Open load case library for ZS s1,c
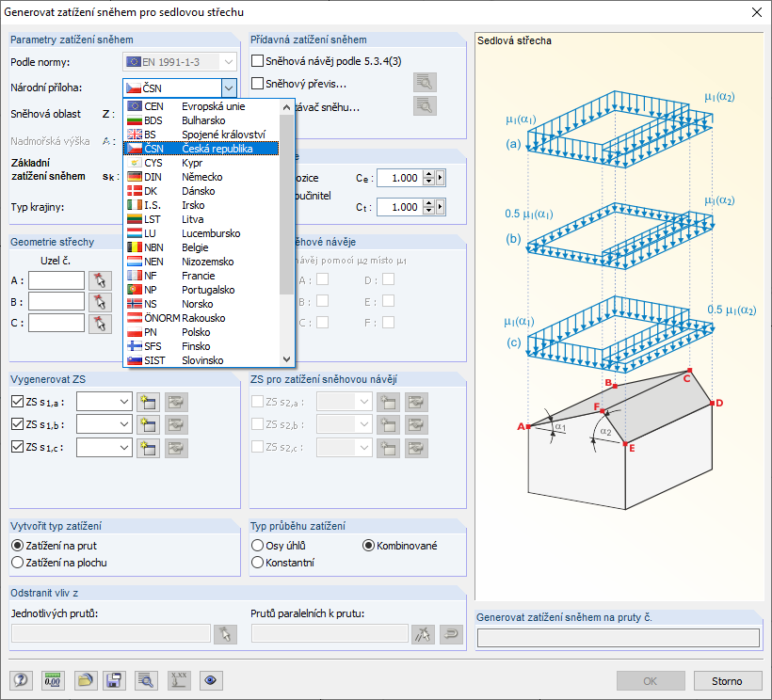772x700 pixels. coord(176,448)
